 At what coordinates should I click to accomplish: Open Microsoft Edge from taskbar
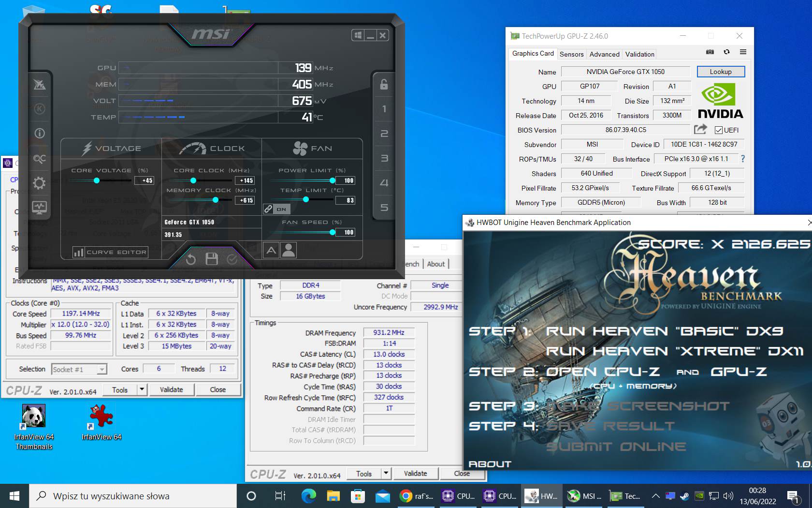pyautogui.click(x=308, y=496)
